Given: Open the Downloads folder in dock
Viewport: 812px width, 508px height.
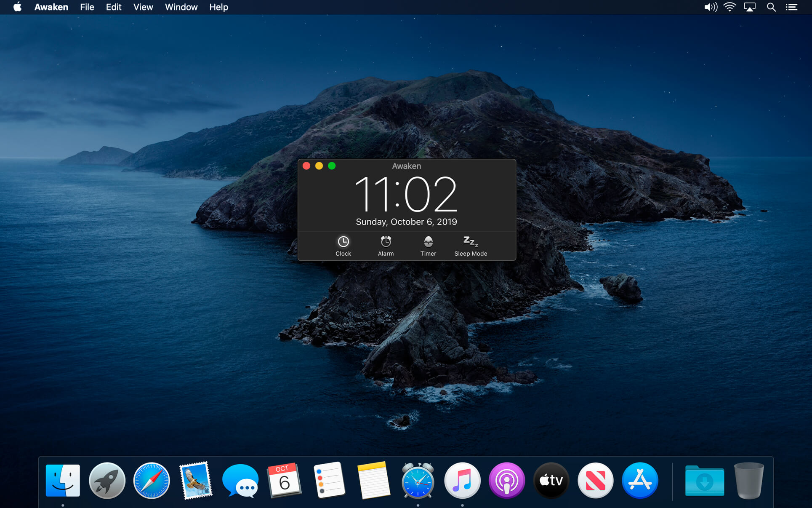Looking at the screenshot, I should pyautogui.click(x=704, y=481).
